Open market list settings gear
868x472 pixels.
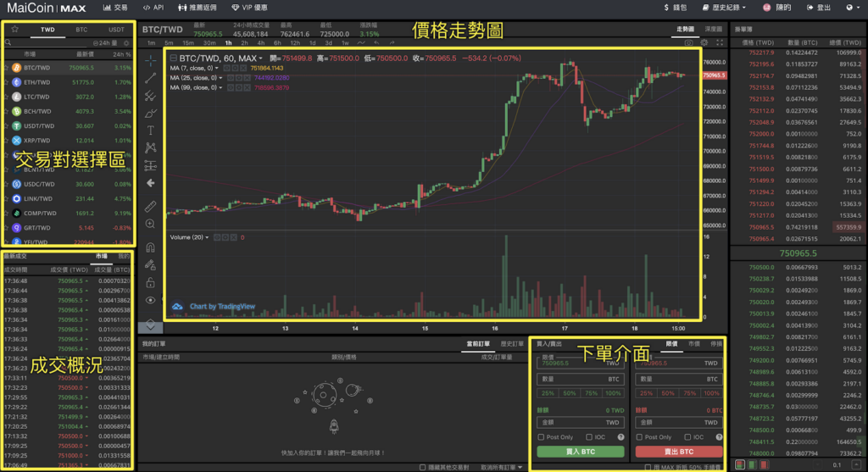pyautogui.click(x=126, y=42)
